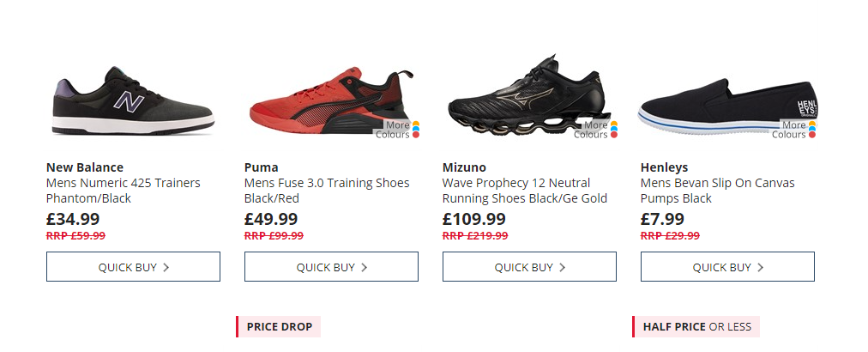Click the Half Price or Less label
Image resolution: width=868 pixels, height=352 pixels.
(x=696, y=327)
